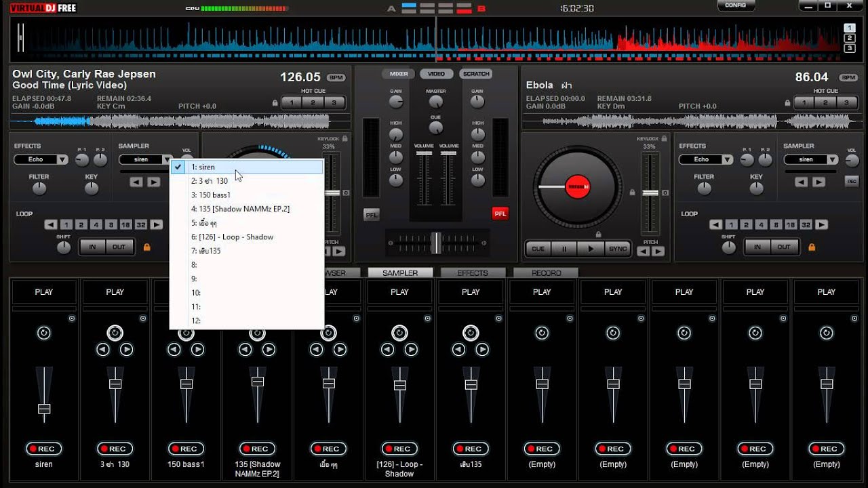
Task: Click right arrow on the 3 ช่า 130 sampler slot
Action: tap(127, 350)
